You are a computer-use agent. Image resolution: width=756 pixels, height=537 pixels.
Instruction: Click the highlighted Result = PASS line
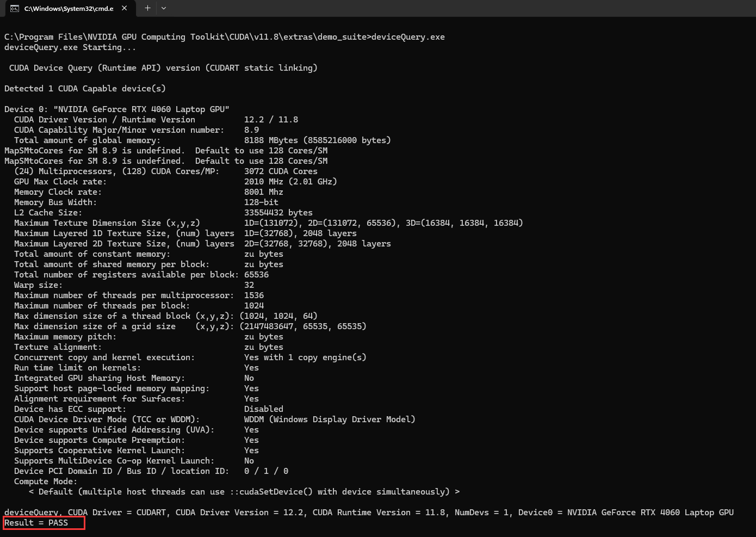[x=36, y=523]
